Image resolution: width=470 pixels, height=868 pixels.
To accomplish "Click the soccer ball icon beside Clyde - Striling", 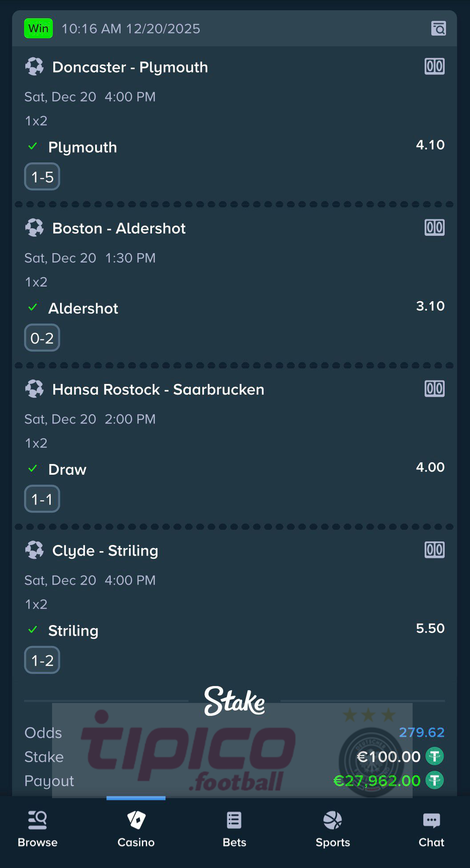I will pos(35,549).
